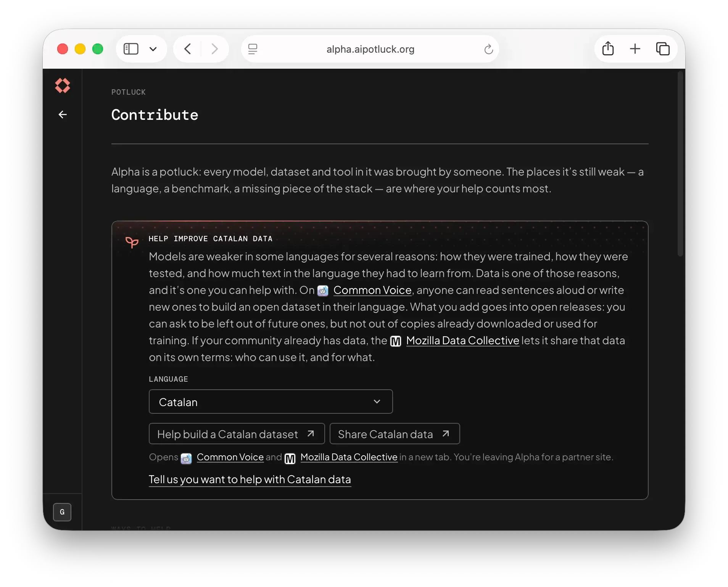This screenshot has width=728, height=587.
Task: Open Mozilla Data Collective link in the paragraph
Action: pos(462,340)
